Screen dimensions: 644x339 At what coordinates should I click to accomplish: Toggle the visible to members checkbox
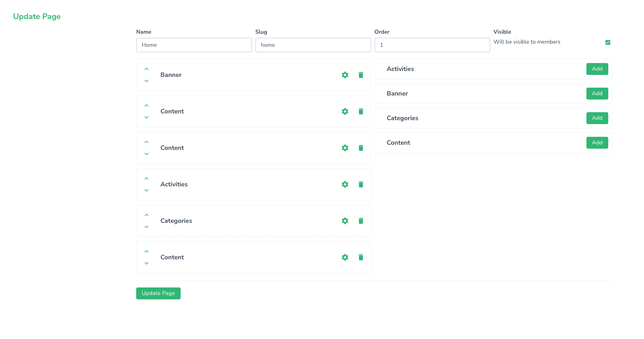click(x=607, y=42)
